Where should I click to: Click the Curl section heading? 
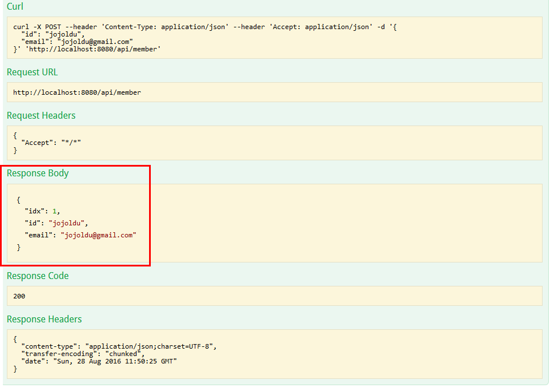tap(15, 7)
